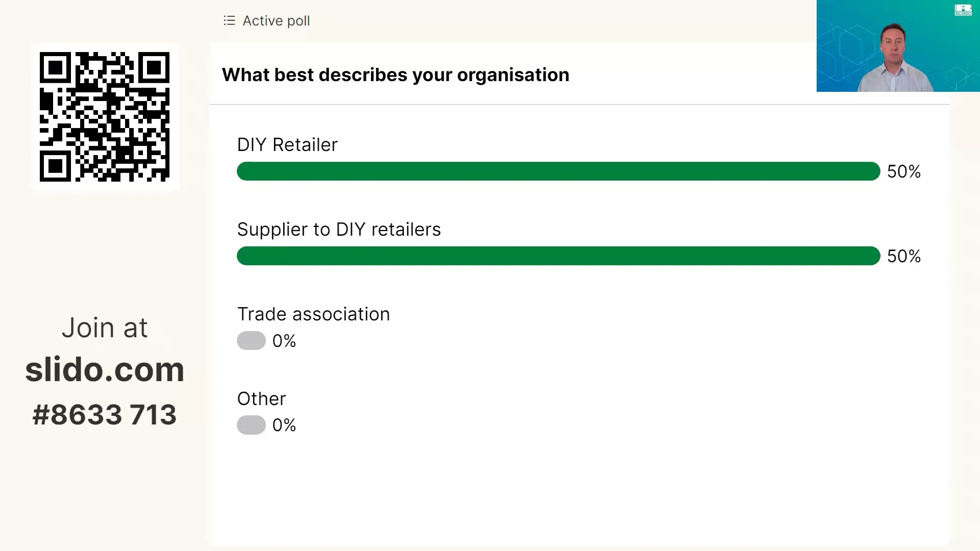Click the slido.com link text
Image resolution: width=980 pixels, height=551 pixels.
click(x=105, y=369)
